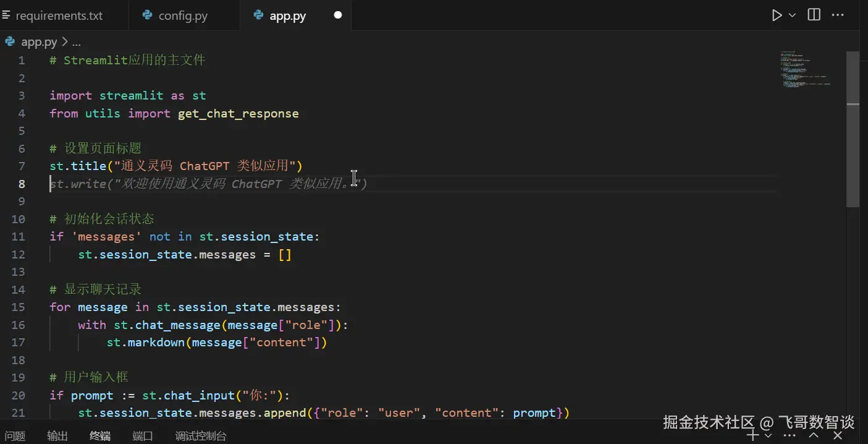The width and height of the screenshot is (868, 444).
Task: Split the editor to the right
Action: [814, 15]
